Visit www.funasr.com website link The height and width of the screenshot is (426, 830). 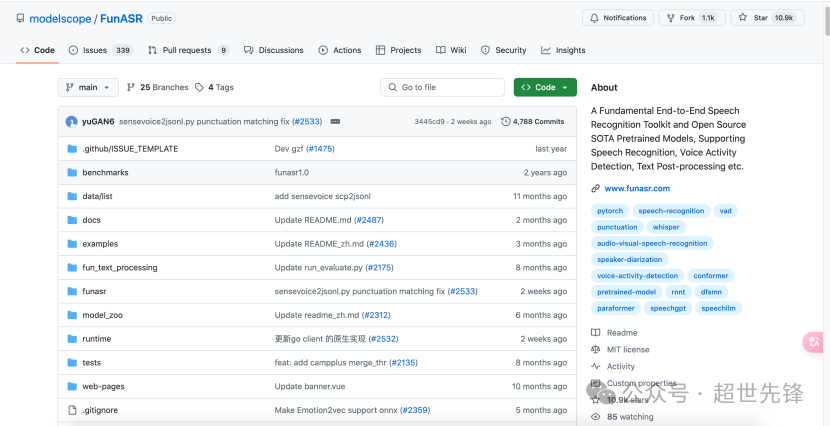[637, 188]
